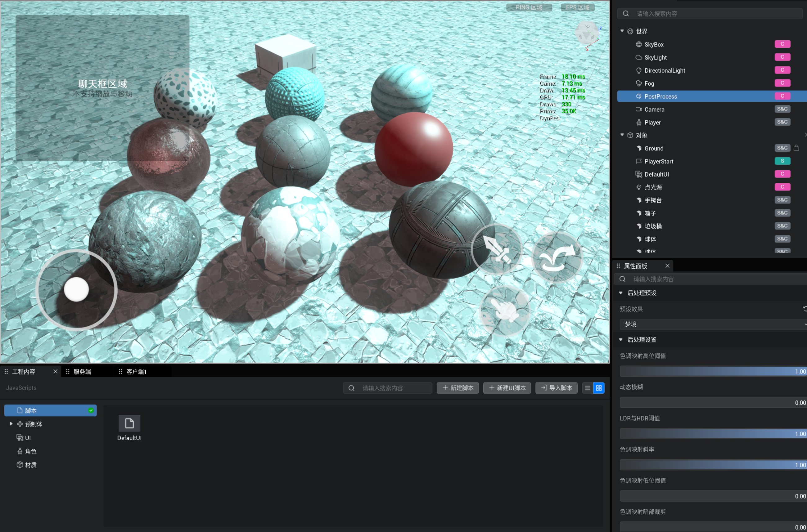Screen dimensions: 807x532
Task: Click the virtual joystick knob
Action: [x=76, y=289]
